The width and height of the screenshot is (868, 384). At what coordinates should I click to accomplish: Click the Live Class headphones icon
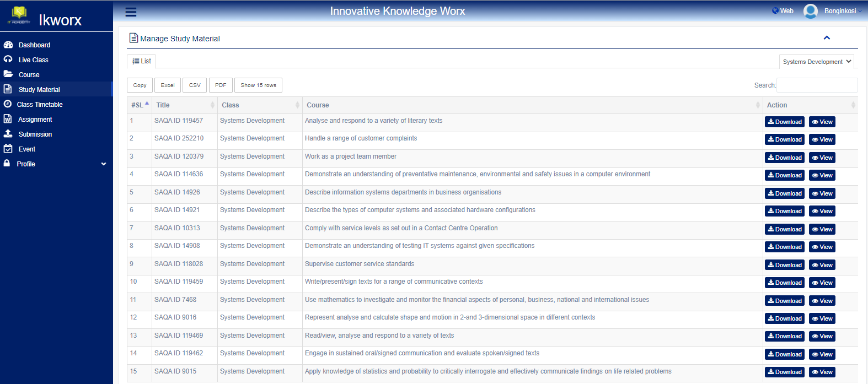click(8, 60)
